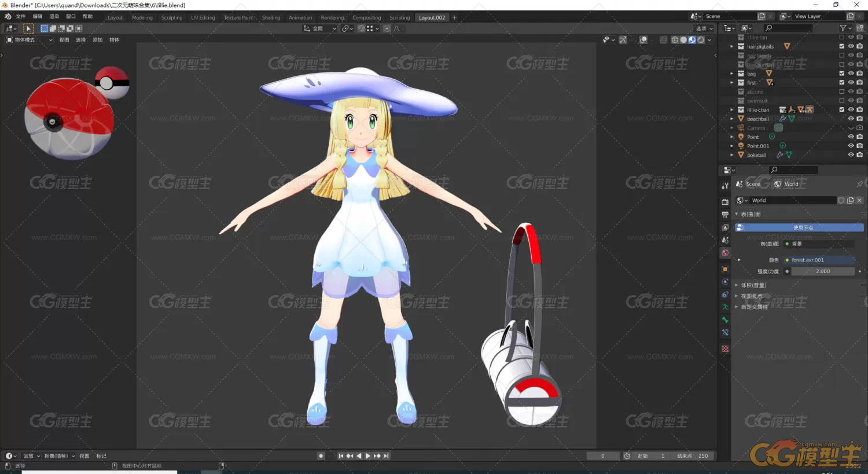Switch to wireframe viewport shading
868x474 pixels.
click(x=675, y=40)
